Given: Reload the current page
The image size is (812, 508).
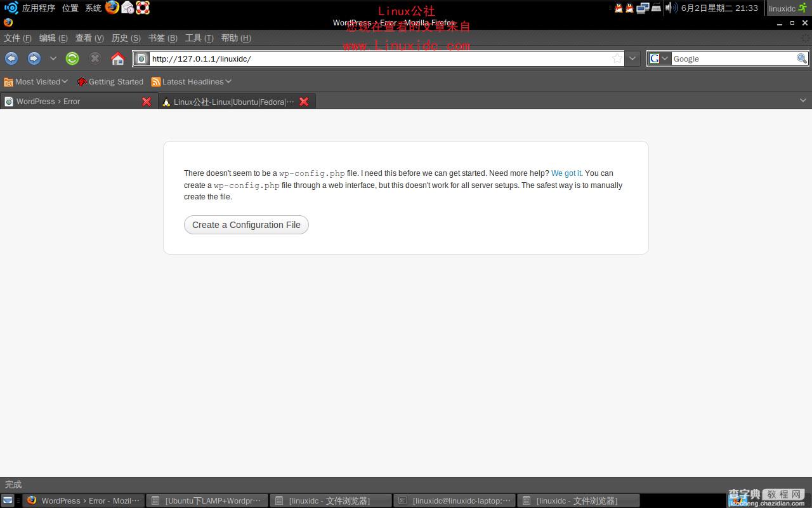Looking at the screenshot, I should click(72, 58).
